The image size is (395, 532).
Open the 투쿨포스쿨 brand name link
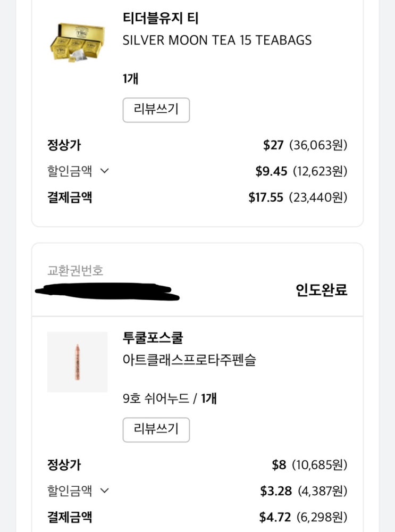[x=153, y=338]
